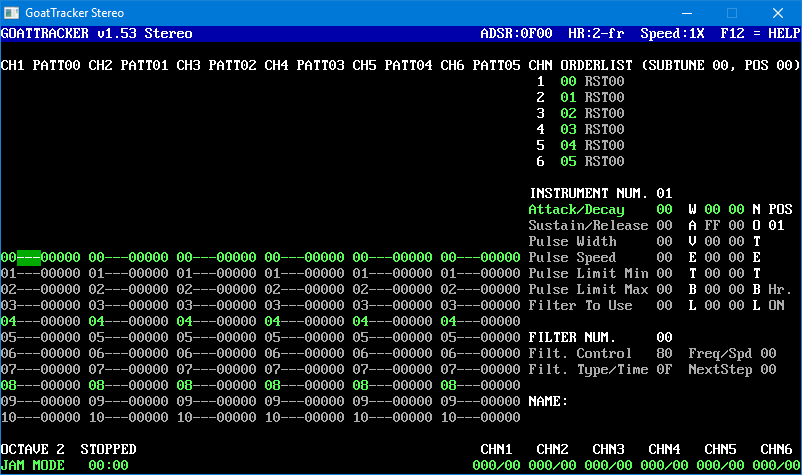Select the CH1 PATT00 pattern header

point(40,65)
